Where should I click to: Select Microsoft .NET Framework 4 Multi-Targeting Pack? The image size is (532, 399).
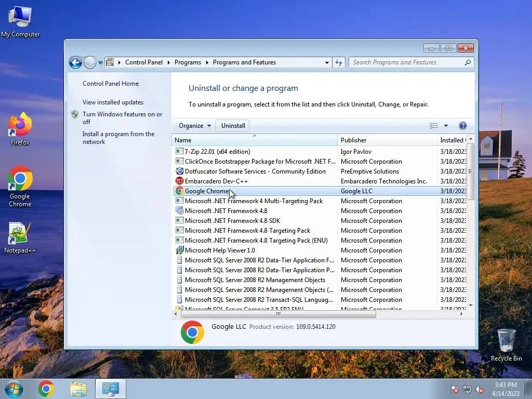pyautogui.click(x=254, y=201)
